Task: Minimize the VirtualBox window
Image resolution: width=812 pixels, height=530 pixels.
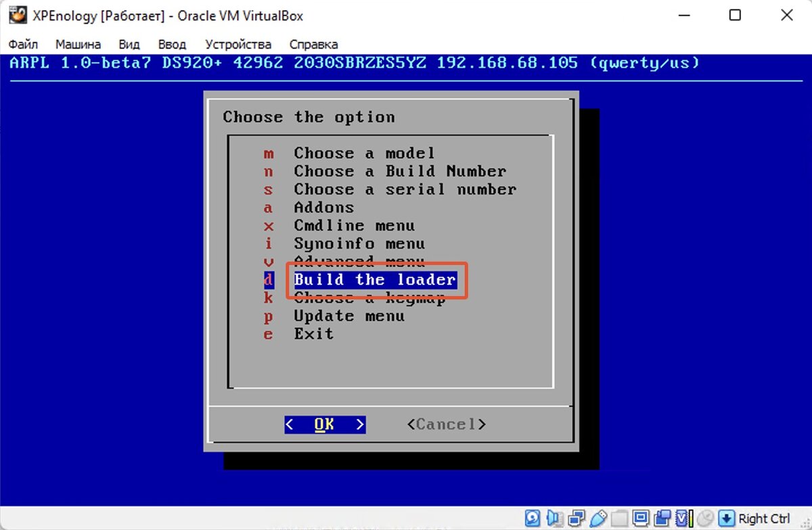Action: click(683, 15)
